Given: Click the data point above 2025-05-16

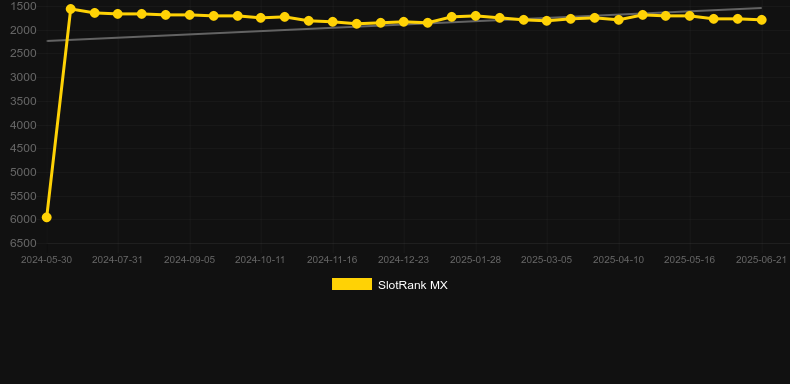Looking at the screenshot, I should (x=690, y=16).
